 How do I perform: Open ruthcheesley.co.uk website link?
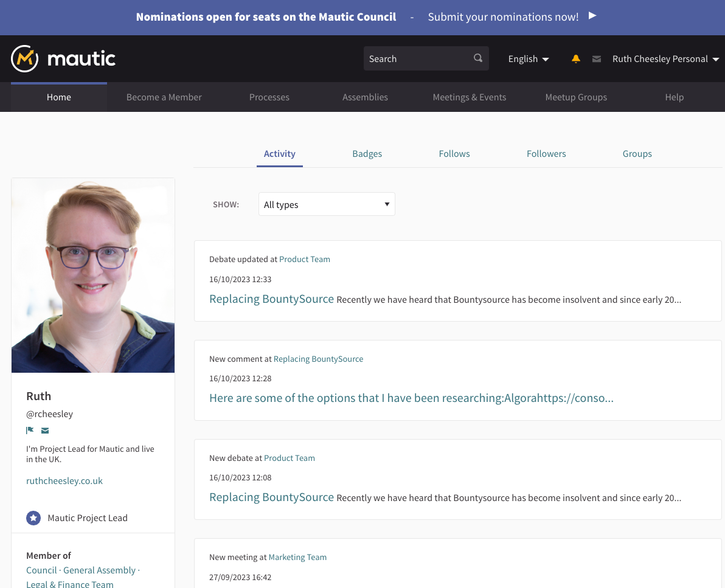tap(64, 480)
